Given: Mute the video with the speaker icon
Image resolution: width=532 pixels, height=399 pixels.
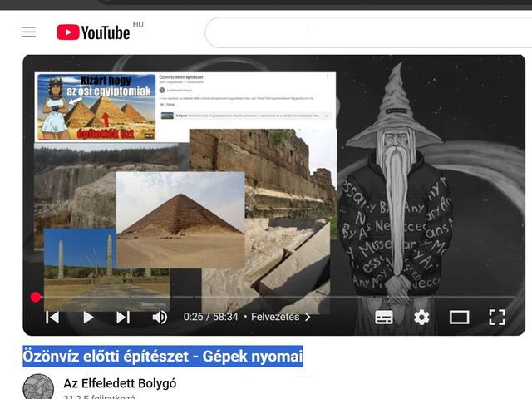Looking at the screenshot, I should coord(160,317).
